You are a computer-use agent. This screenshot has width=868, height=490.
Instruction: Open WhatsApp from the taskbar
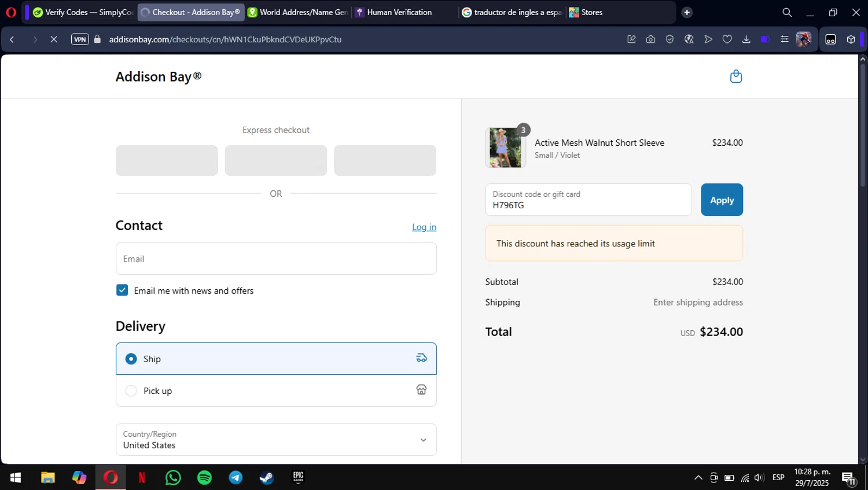coord(173,477)
